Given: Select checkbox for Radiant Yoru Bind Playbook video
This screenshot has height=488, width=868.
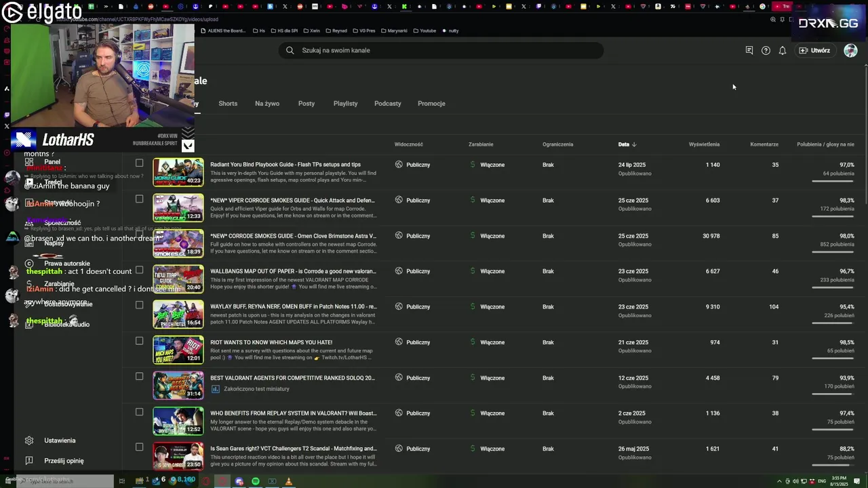Looking at the screenshot, I should point(140,163).
